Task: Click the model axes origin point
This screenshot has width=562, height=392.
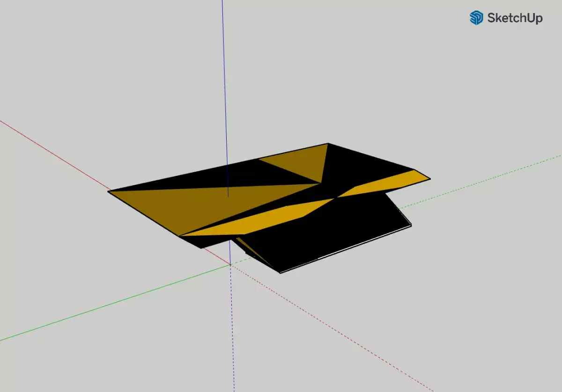Action: (230, 265)
